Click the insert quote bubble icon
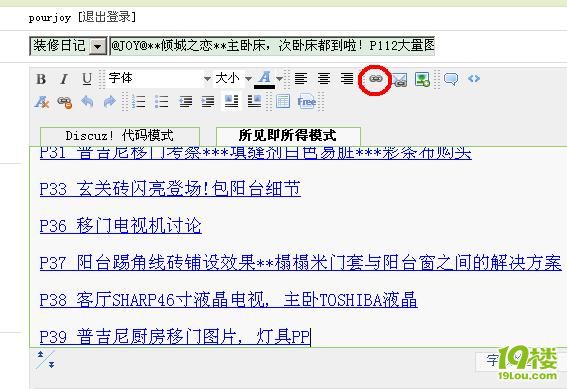 pyautogui.click(x=451, y=79)
